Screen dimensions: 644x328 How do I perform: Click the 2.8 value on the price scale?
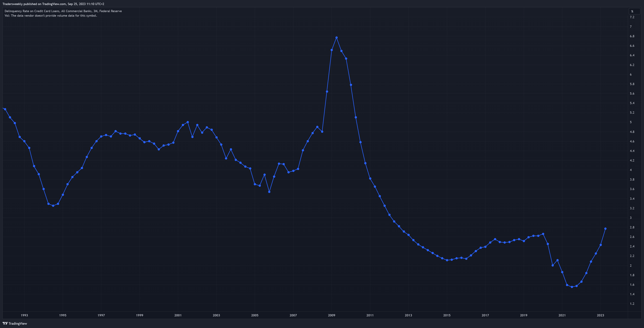point(632,227)
